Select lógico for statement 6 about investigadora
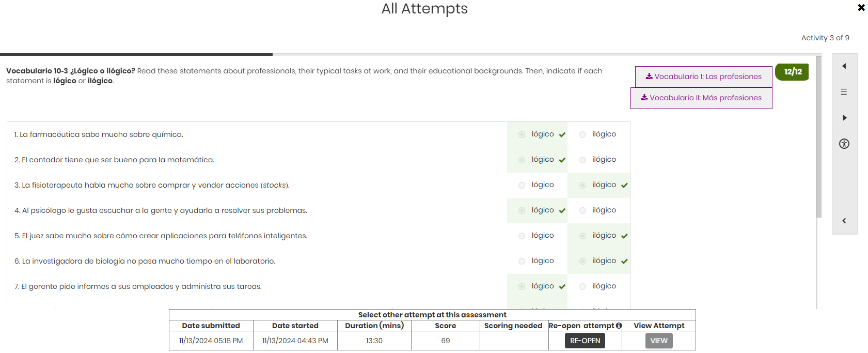The image size is (868, 353). [x=522, y=262]
